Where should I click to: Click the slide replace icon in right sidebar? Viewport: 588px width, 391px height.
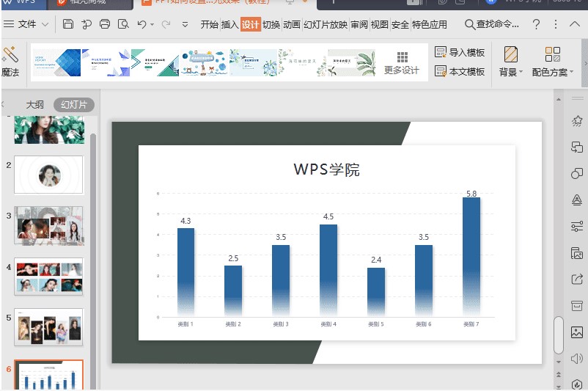577,147
